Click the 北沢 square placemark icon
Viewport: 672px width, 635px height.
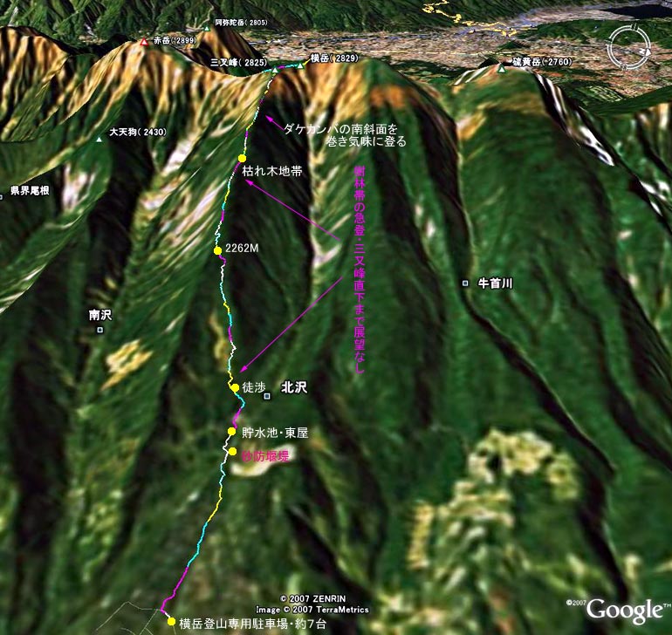[268, 395]
